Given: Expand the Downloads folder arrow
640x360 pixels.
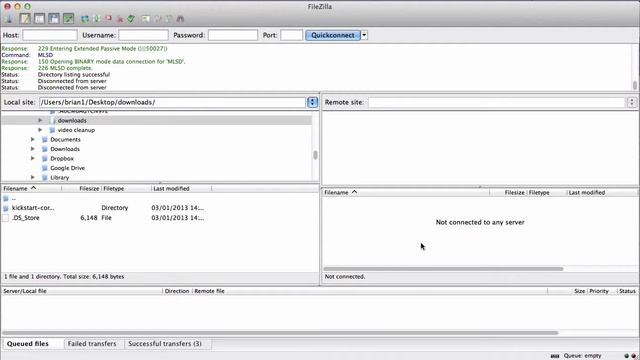Looking at the screenshot, I should [x=33, y=149].
